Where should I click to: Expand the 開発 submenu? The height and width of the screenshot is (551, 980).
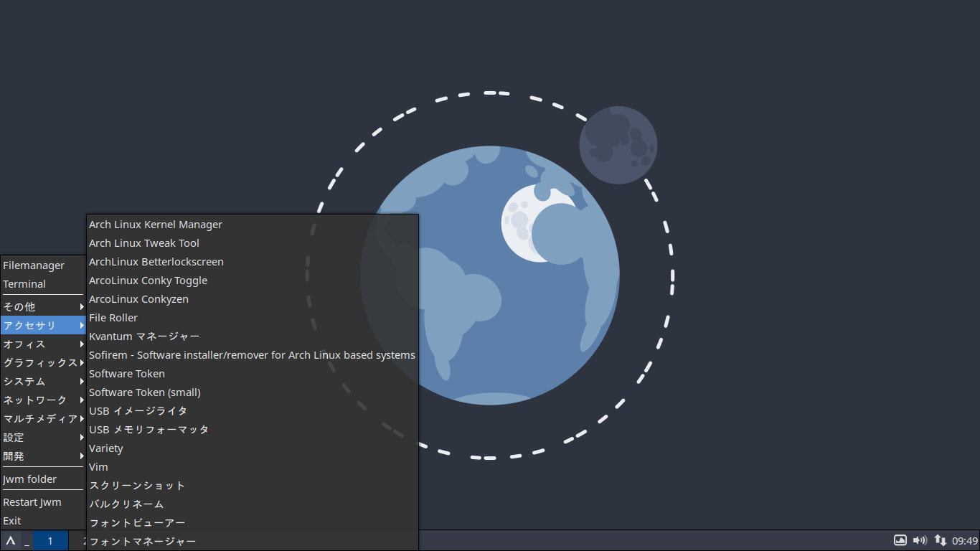[x=43, y=456]
